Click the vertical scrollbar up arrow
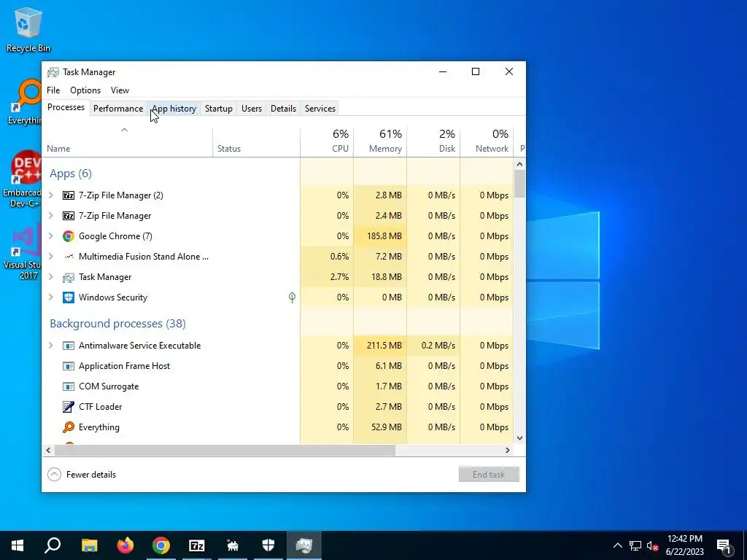Screen dimensions: 747x560 point(519,164)
